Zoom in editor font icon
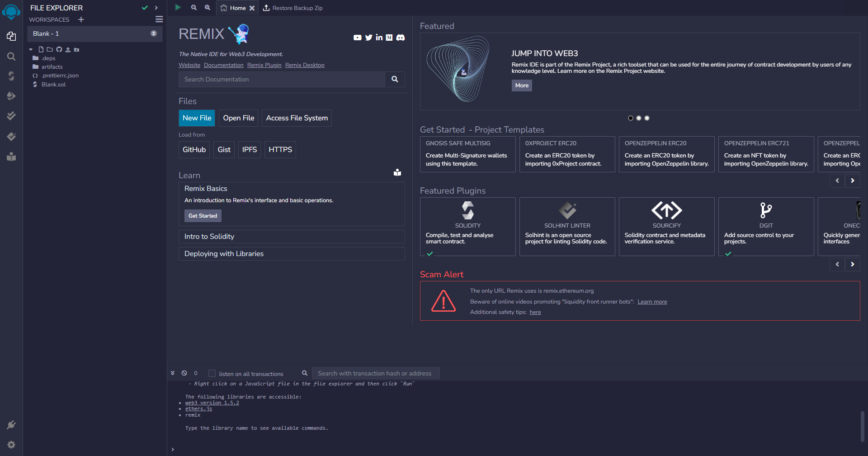This screenshot has height=456, width=868. point(208,8)
